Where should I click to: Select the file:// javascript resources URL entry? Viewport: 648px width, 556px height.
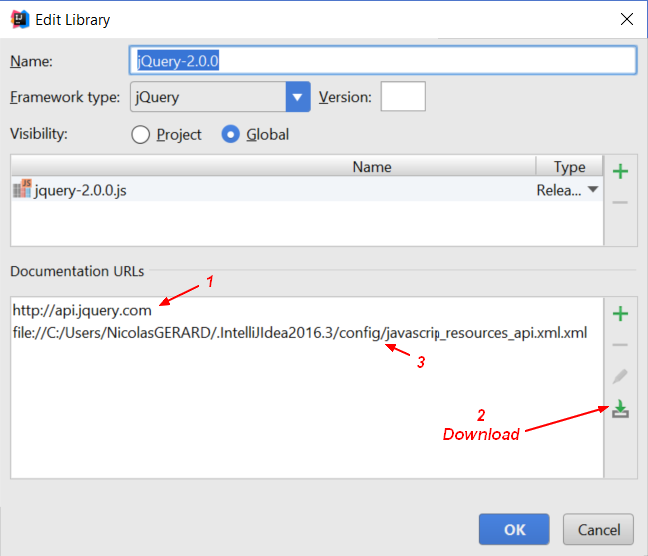tap(299, 332)
